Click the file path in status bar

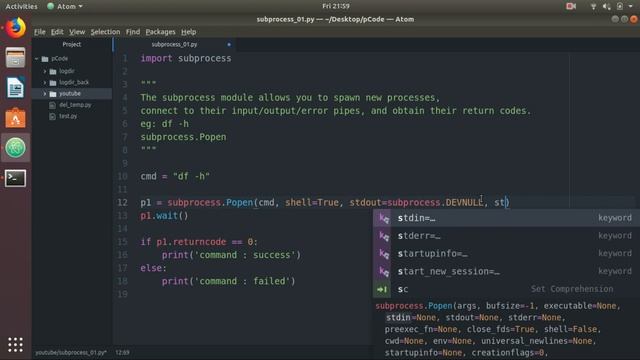coord(70,353)
